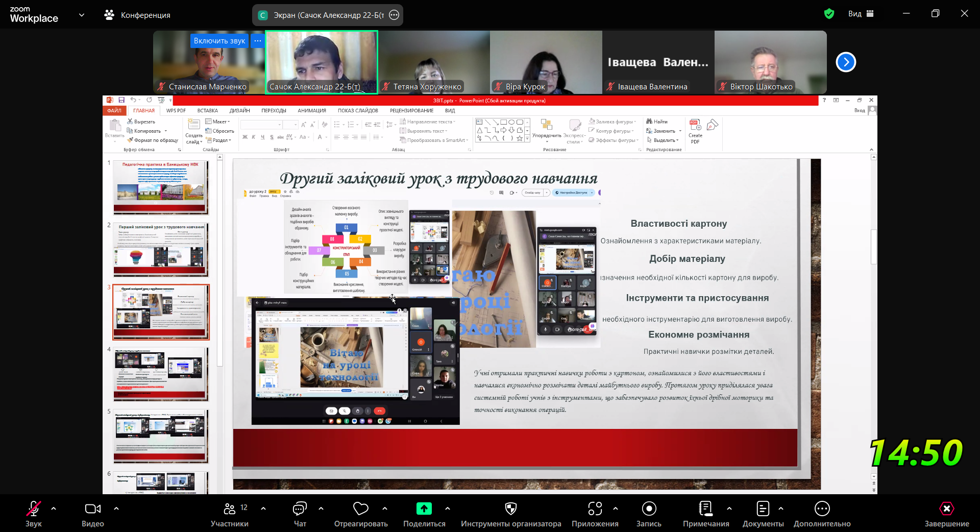Open Zoom Notes (Примечания)
980x532 pixels.
[x=706, y=514]
